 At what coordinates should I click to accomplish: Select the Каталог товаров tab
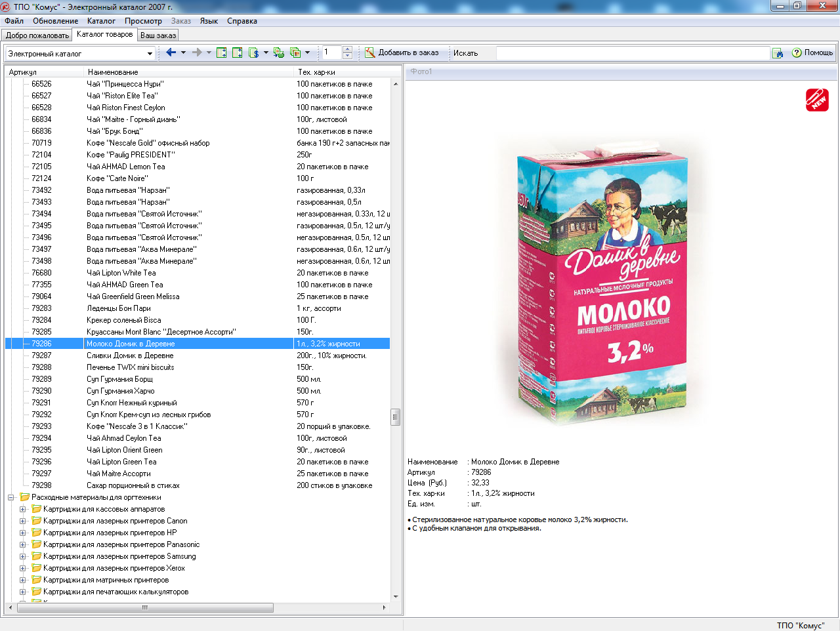click(104, 34)
